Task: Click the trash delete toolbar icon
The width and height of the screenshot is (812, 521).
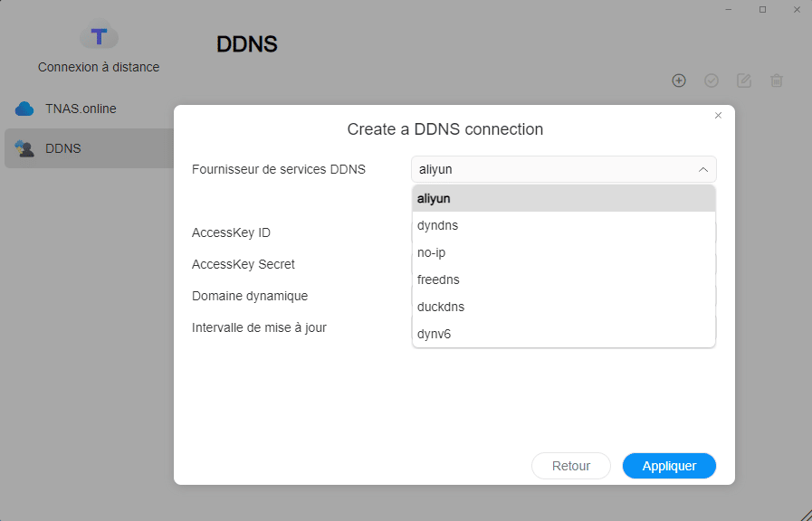Action: [x=777, y=81]
